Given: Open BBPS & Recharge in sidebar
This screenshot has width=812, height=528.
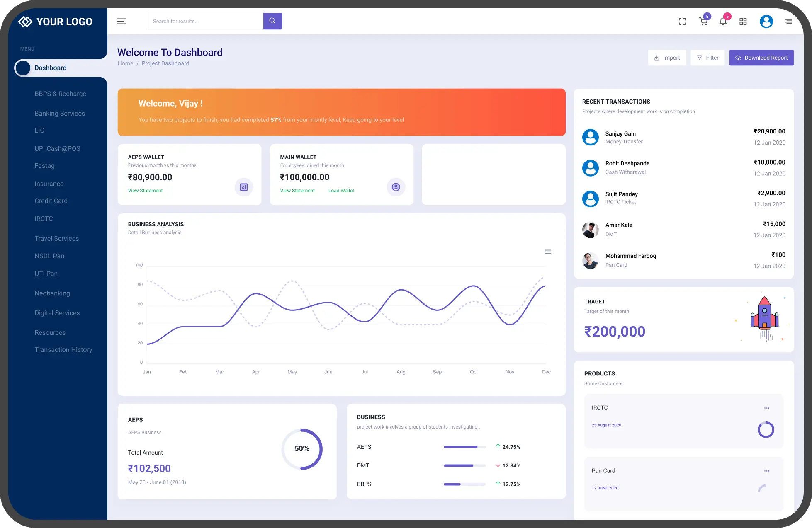Looking at the screenshot, I should (x=61, y=94).
